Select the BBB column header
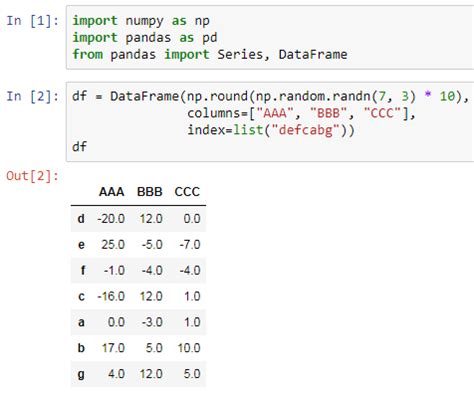474x394 pixels. point(150,192)
